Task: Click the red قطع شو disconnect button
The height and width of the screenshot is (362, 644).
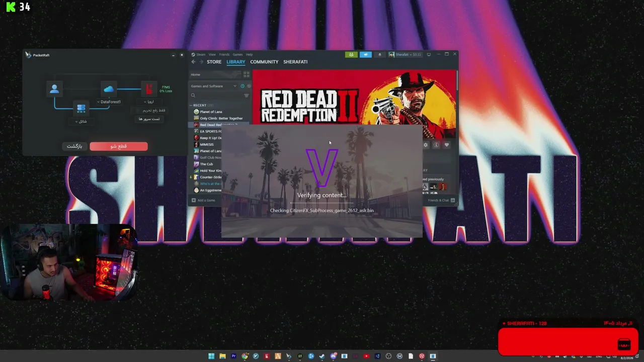Action: (x=119, y=146)
